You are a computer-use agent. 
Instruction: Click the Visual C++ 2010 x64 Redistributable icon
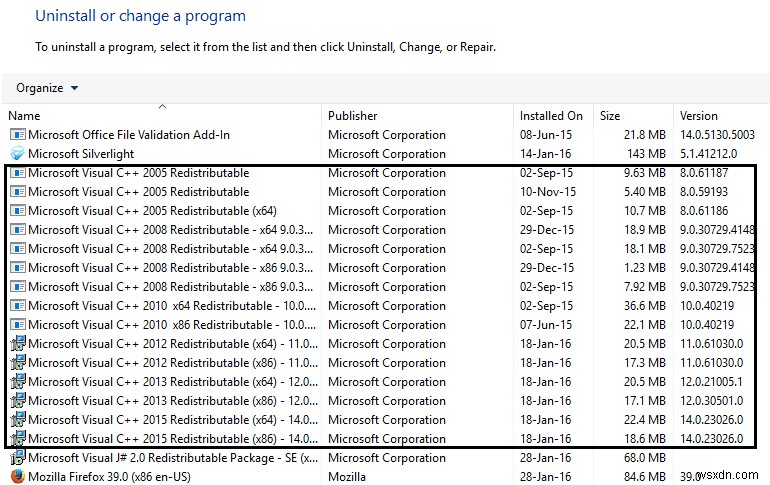(x=18, y=306)
